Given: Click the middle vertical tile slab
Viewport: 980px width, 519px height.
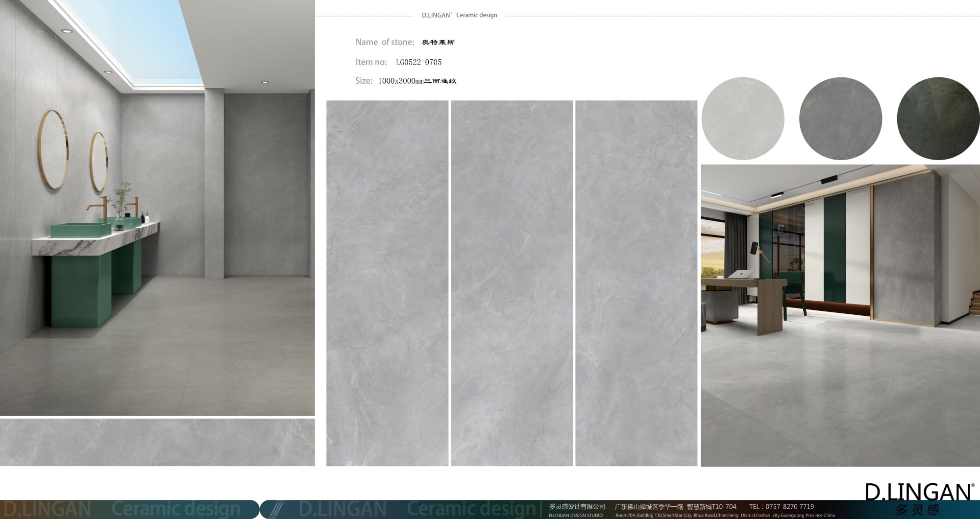Looking at the screenshot, I should pos(512,283).
